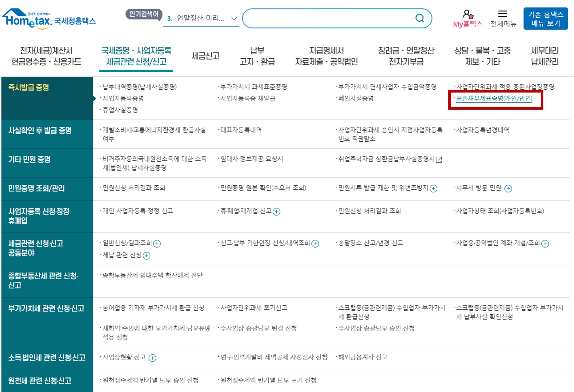Image resolution: width=574 pixels, height=392 pixels.
Task: Select 사실확인 후 발급 증명 category
Action: 40,130
